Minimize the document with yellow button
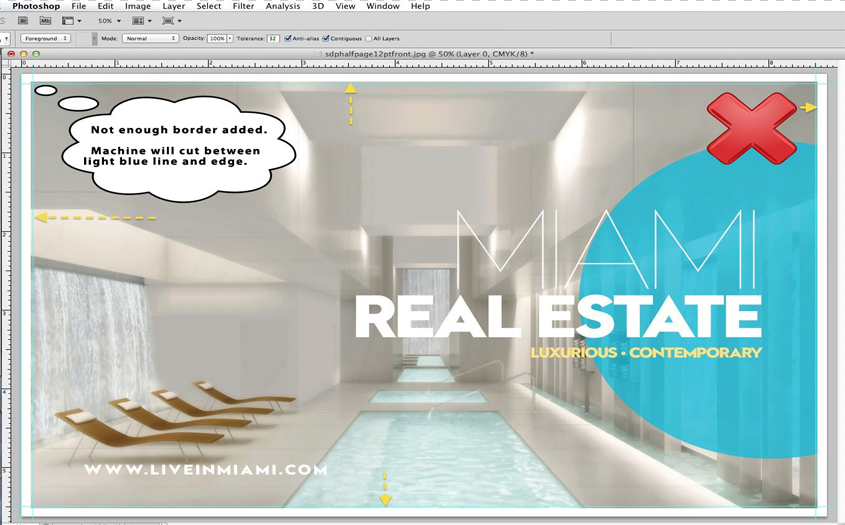 click(x=23, y=54)
